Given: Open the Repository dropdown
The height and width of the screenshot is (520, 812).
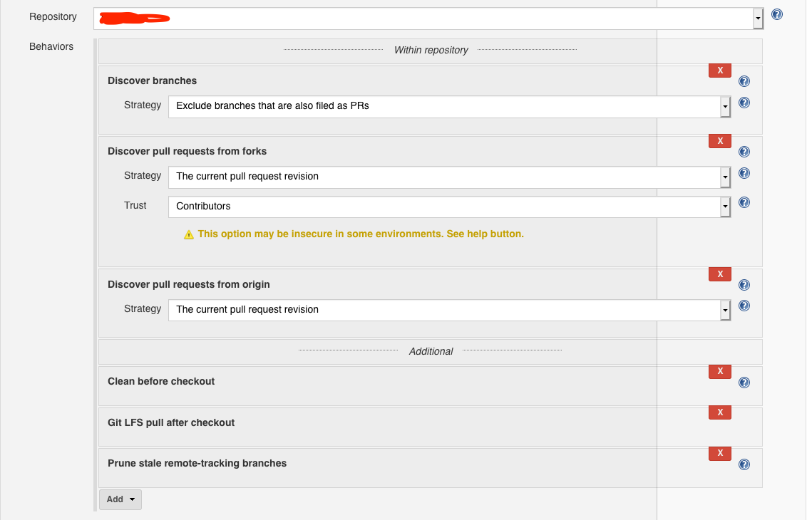Looking at the screenshot, I should coord(758,19).
